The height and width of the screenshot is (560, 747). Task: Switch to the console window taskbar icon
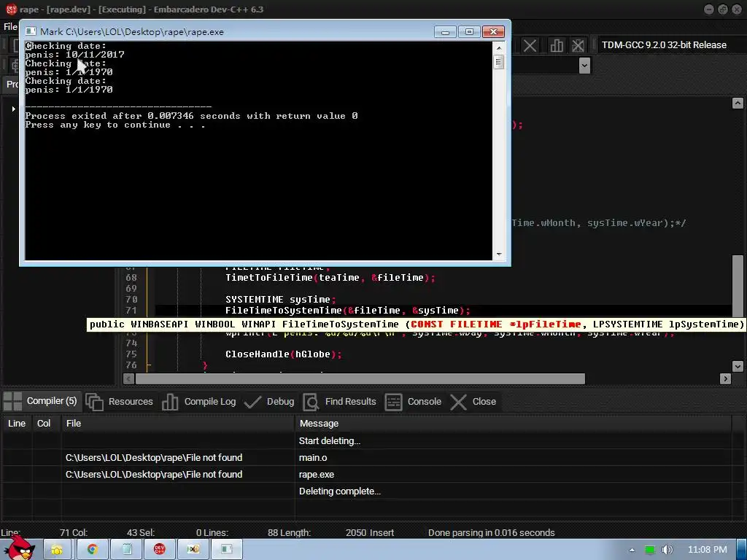point(226,550)
